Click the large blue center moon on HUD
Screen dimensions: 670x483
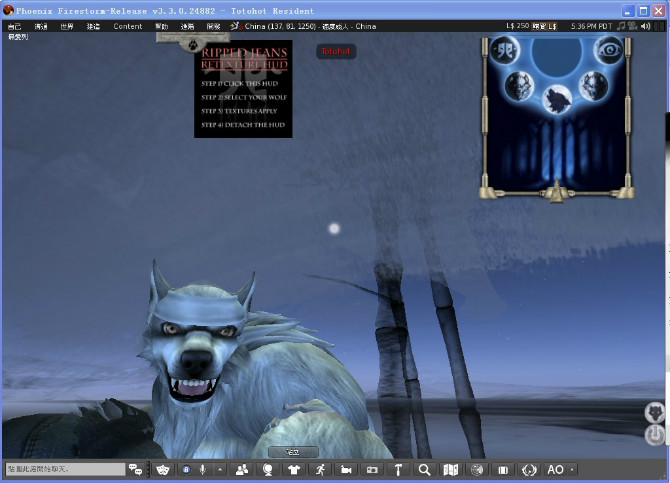point(556,54)
